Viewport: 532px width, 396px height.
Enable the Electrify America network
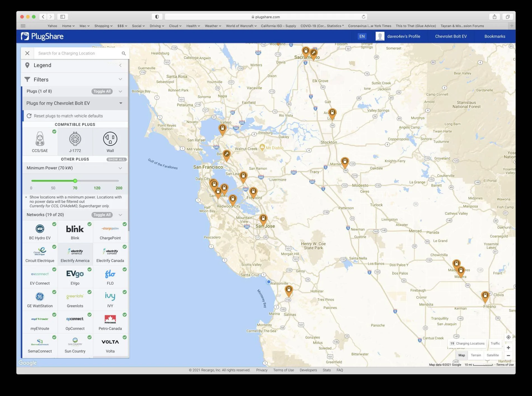pyautogui.click(x=75, y=254)
